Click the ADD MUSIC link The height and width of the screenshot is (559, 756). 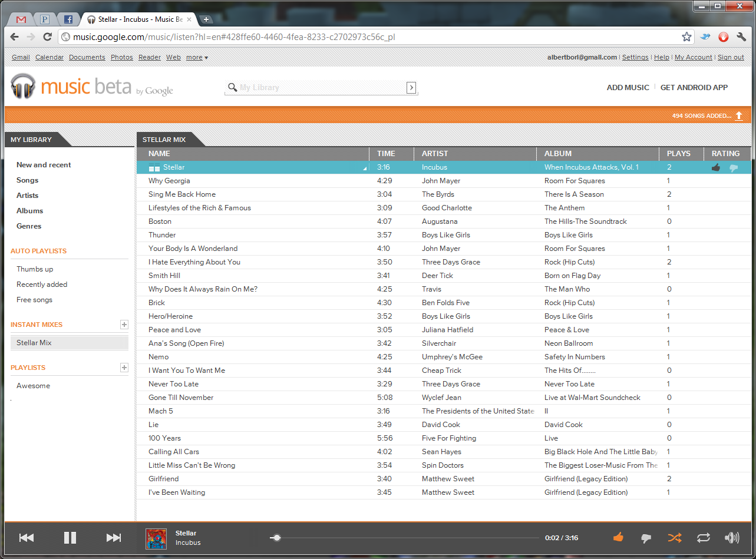(628, 88)
